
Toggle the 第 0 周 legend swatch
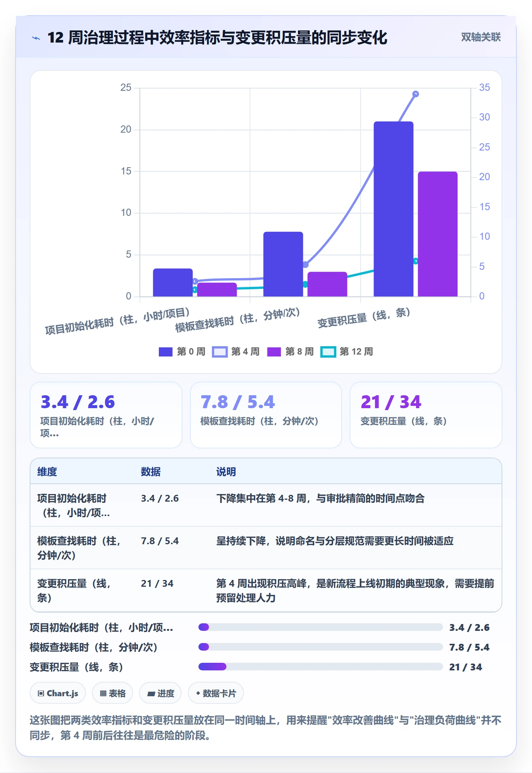(x=166, y=352)
